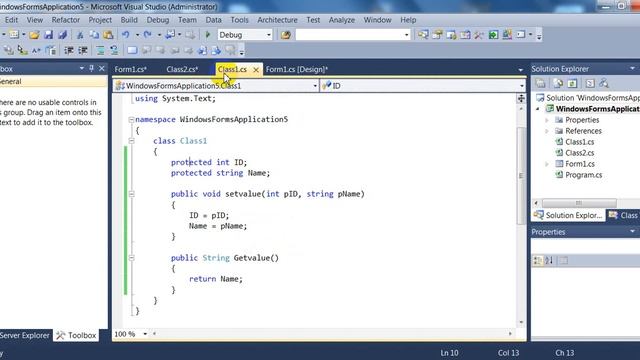The width and height of the screenshot is (640, 360).
Task: Collapse the Getvalue method outline
Action: 131,258
